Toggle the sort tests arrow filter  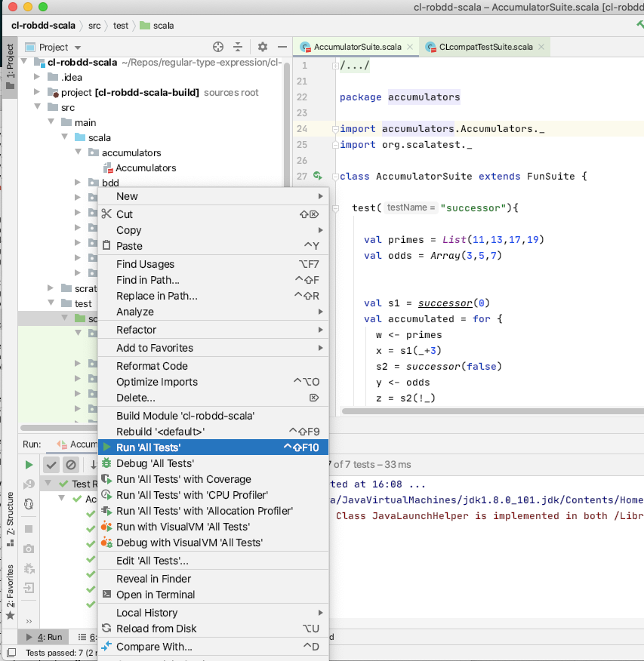coord(93,464)
